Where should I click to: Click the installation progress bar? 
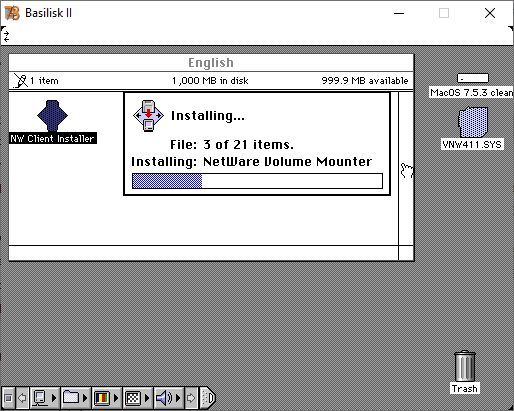click(x=257, y=181)
